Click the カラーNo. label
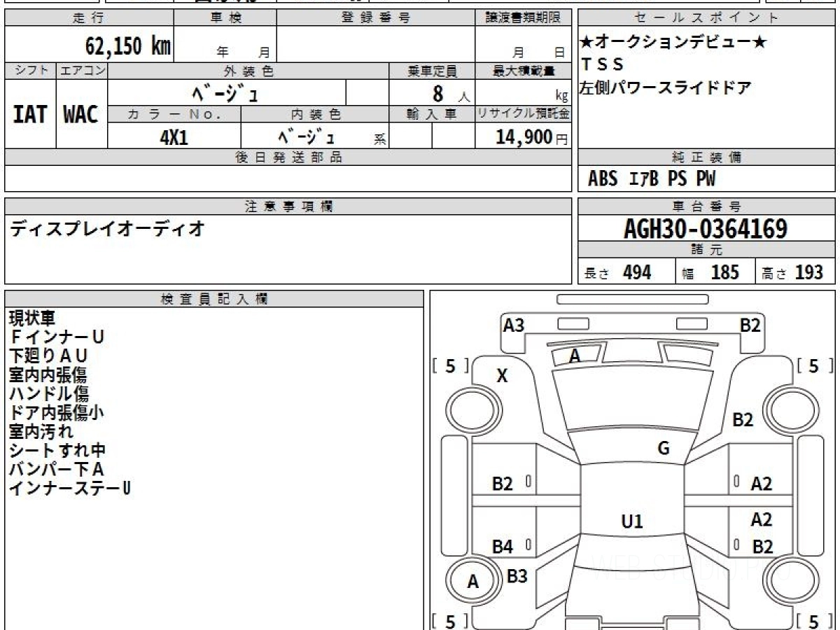 click(174, 114)
